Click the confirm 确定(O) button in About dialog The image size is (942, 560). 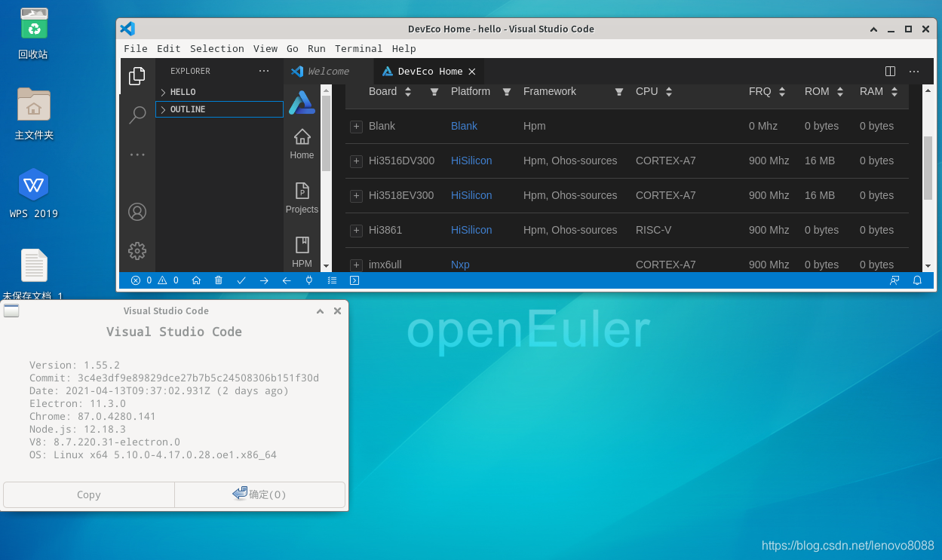260,494
